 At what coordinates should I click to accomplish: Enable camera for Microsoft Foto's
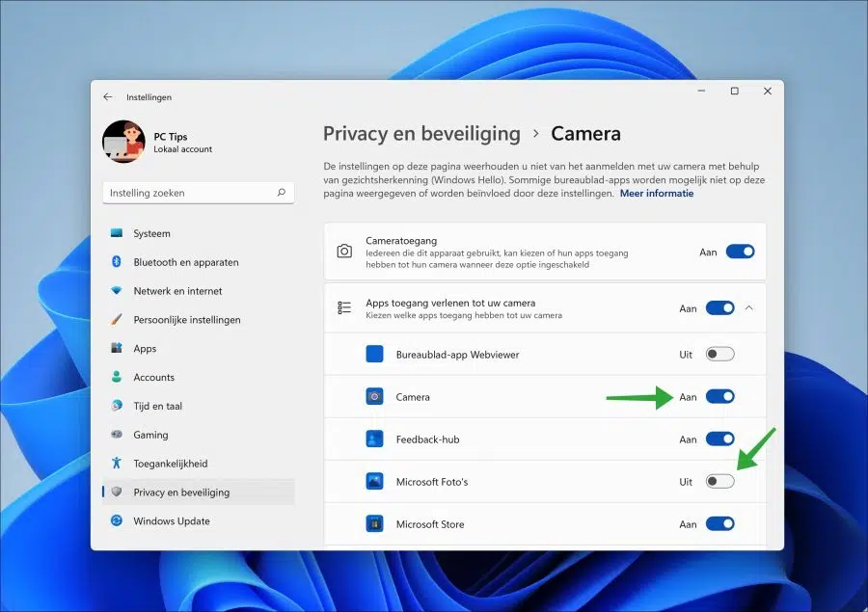tap(720, 482)
